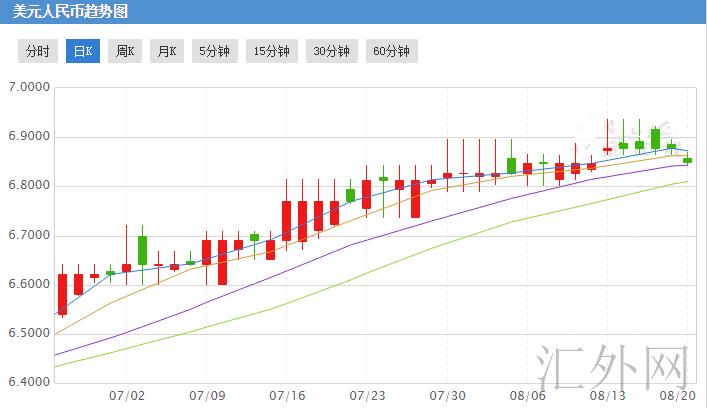Click the 6.4000 price axis label
Screen dimensions: 707x408
tap(28, 383)
